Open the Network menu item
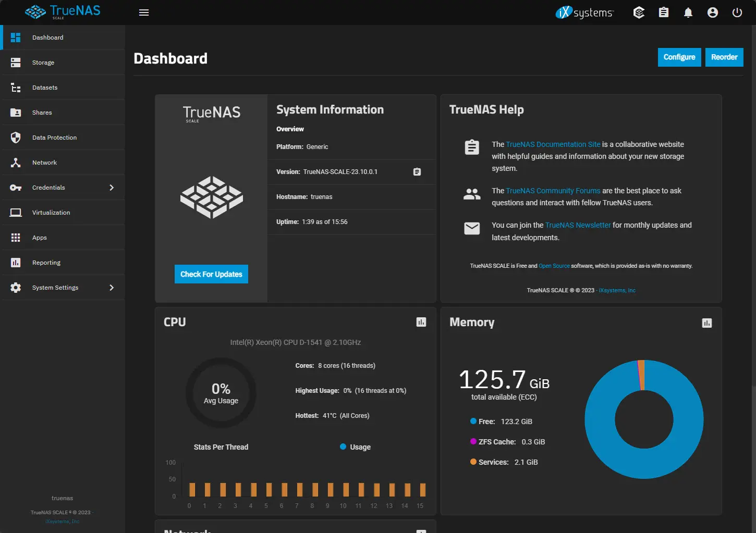The width and height of the screenshot is (756, 533). [x=63, y=163]
